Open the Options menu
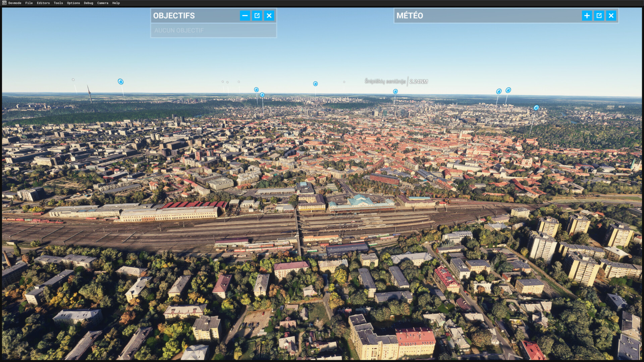 pos(73,3)
